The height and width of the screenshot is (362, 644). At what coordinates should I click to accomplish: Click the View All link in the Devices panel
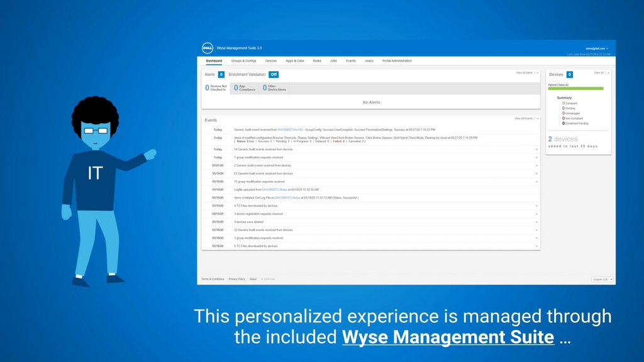pyautogui.click(x=599, y=73)
